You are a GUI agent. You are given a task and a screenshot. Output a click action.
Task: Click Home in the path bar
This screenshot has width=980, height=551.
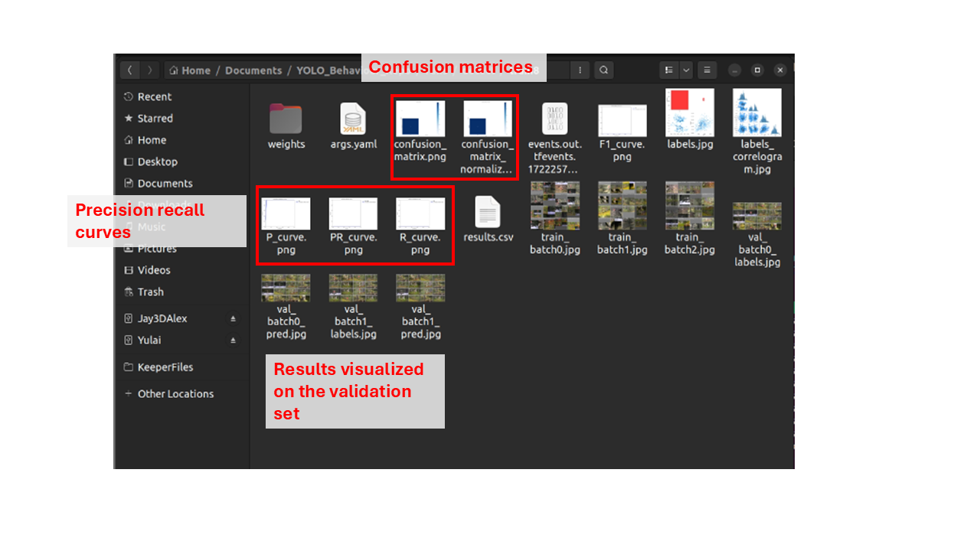[x=190, y=70]
